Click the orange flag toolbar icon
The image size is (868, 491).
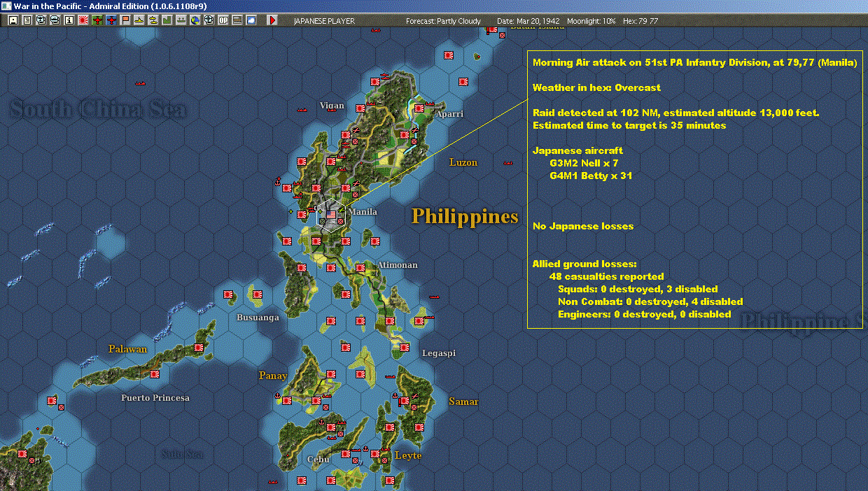[x=125, y=20]
